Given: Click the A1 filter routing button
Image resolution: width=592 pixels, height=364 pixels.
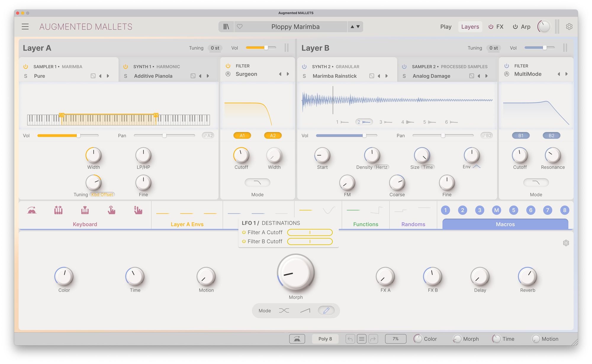Looking at the screenshot, I should click(x=242, y=136).
